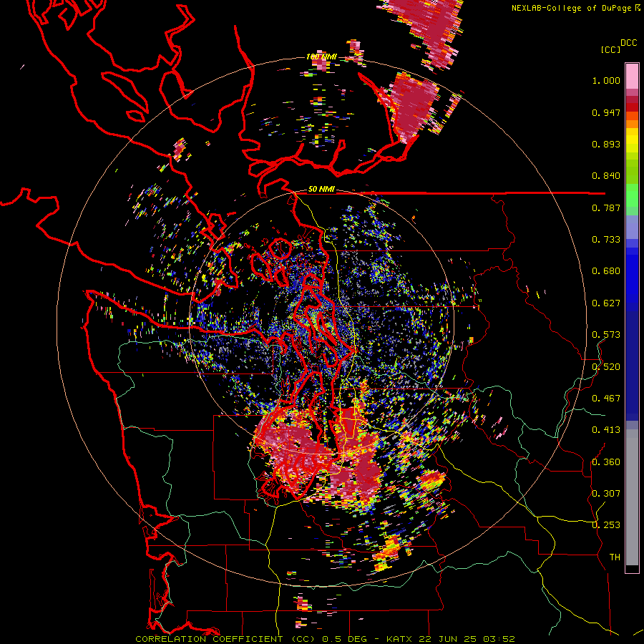Select the 0.680 scale value
644x644 pixels.
(606, 271)
